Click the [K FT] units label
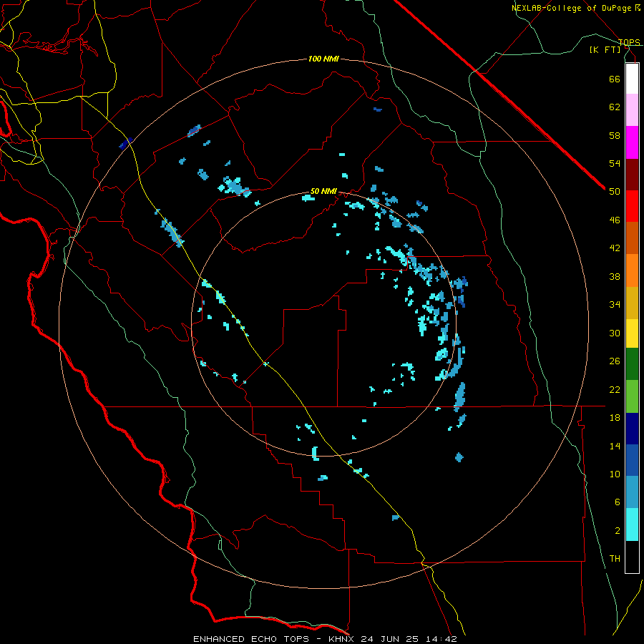Screen dimensions: 644x644 pos(605,50)
